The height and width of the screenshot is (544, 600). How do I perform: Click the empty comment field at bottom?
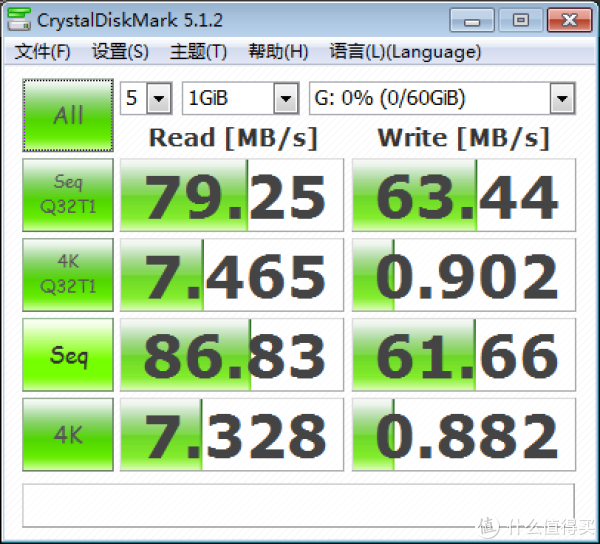coord(298,506)
